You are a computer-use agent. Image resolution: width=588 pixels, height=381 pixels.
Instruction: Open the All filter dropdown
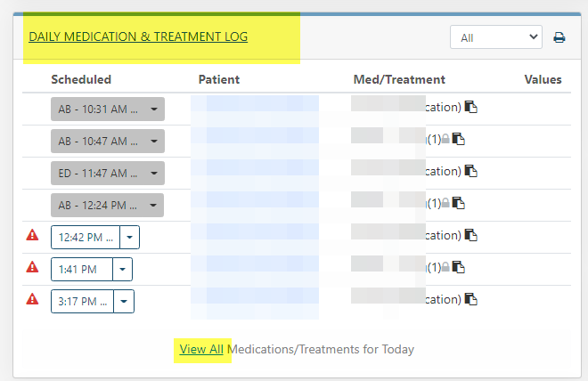(495, 37)
